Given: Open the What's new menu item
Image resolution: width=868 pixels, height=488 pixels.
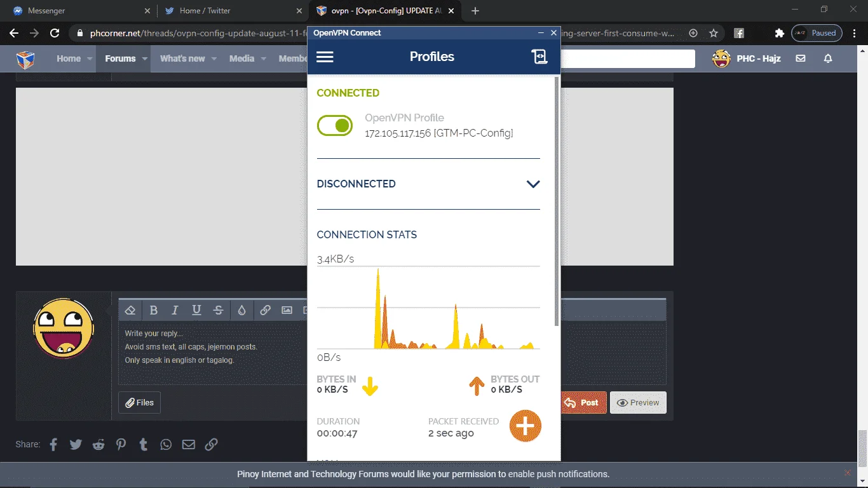Looking at the screenshot, I should (182, 58).
